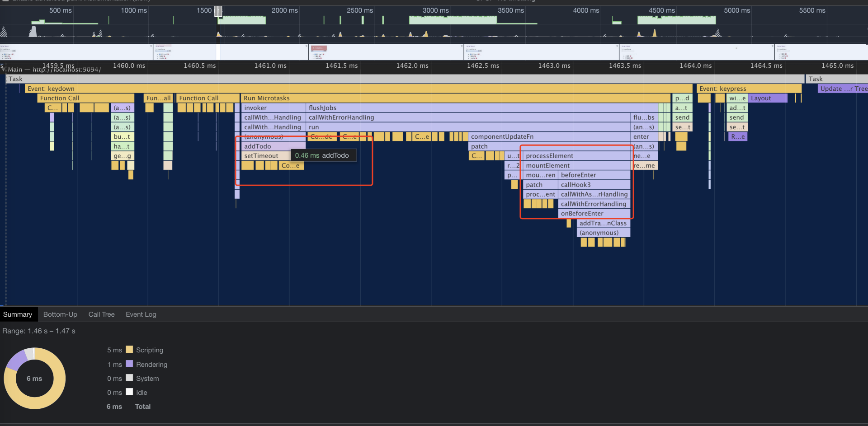Select the proc...ent entry
Screen dimensions: 868x426
pyautogui.click(x=540, y=194)
